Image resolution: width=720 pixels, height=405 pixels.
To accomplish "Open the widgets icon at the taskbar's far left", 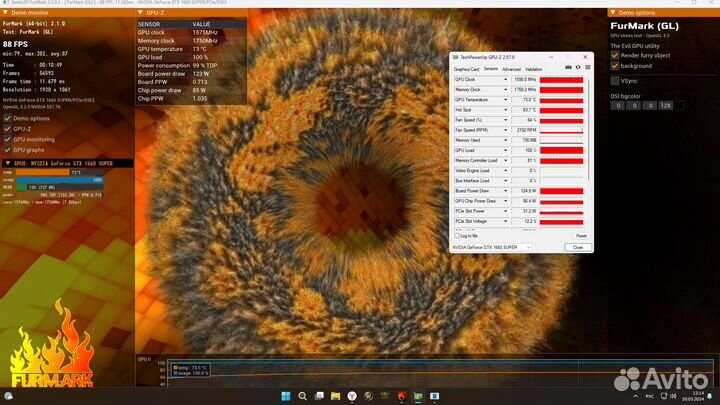I will [8, 396].
